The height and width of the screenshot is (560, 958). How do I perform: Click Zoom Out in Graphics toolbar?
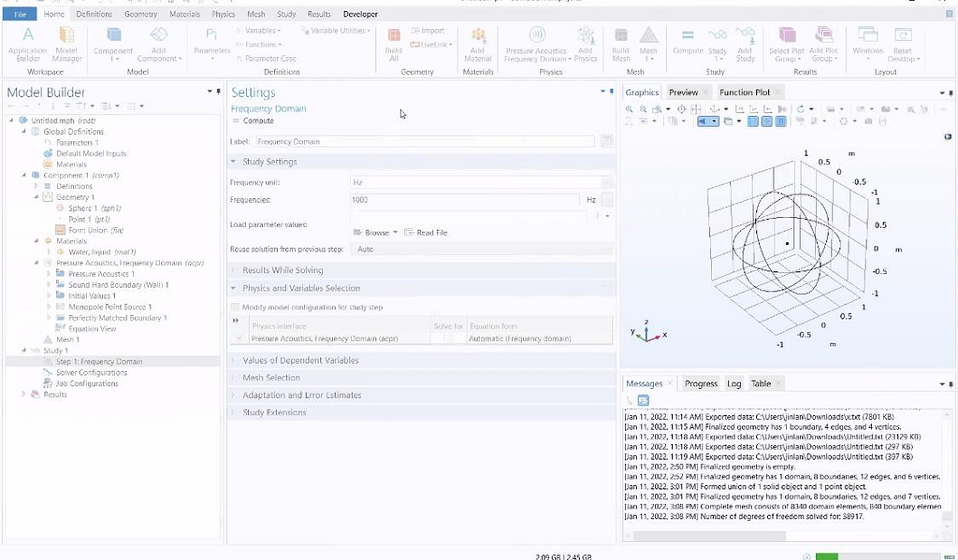[644, 109]
